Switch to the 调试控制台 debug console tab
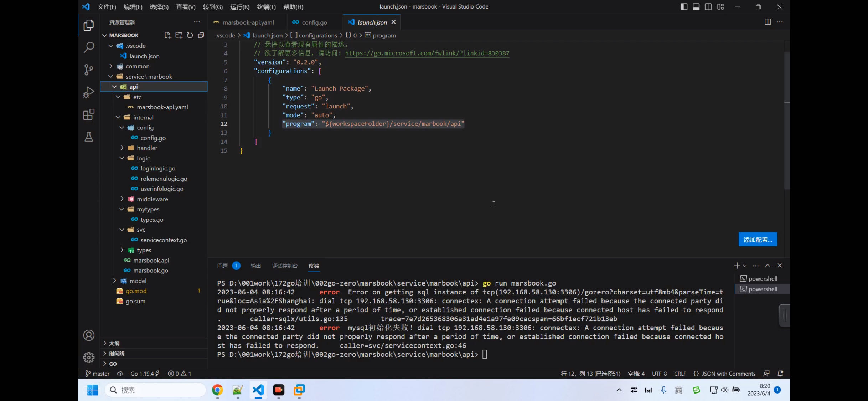The image size is (868, 401). pyautogui.click(x=284, y=266)
